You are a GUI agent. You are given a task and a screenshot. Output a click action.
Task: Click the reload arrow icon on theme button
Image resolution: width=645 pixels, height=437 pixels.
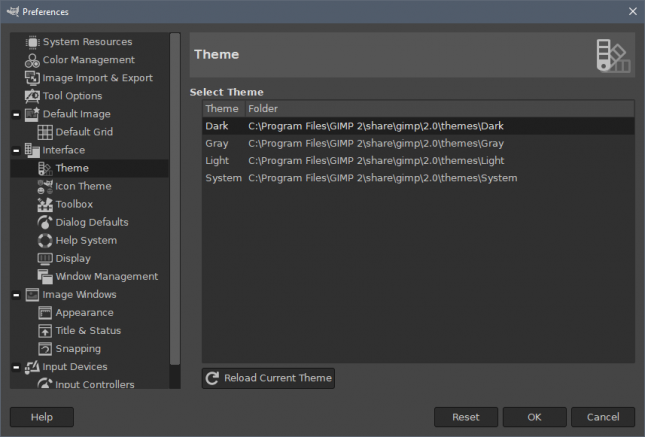(x=212, y=378)
